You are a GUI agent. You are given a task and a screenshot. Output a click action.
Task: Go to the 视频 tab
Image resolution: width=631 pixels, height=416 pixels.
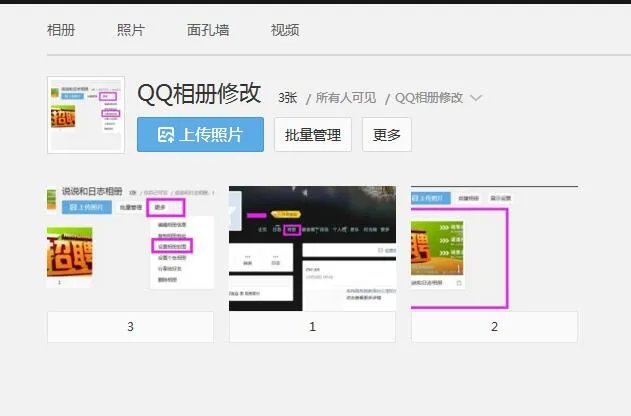pos(285,30)
